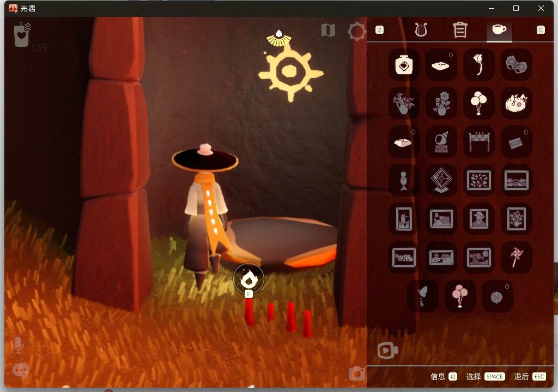Select the sunflower vase item
This screenshot has height=392, width=558.
pyautogui.click(x=441, y=103)
